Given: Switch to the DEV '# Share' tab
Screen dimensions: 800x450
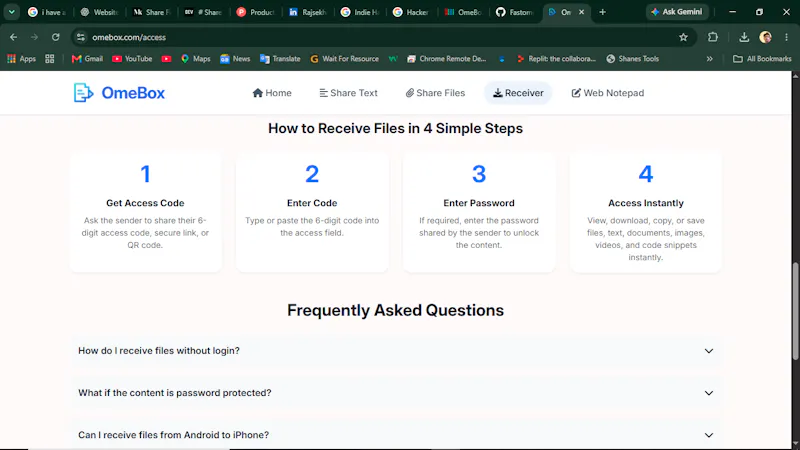Looking at the screenshot, I should pyautogui.click(x=204, y=12).
